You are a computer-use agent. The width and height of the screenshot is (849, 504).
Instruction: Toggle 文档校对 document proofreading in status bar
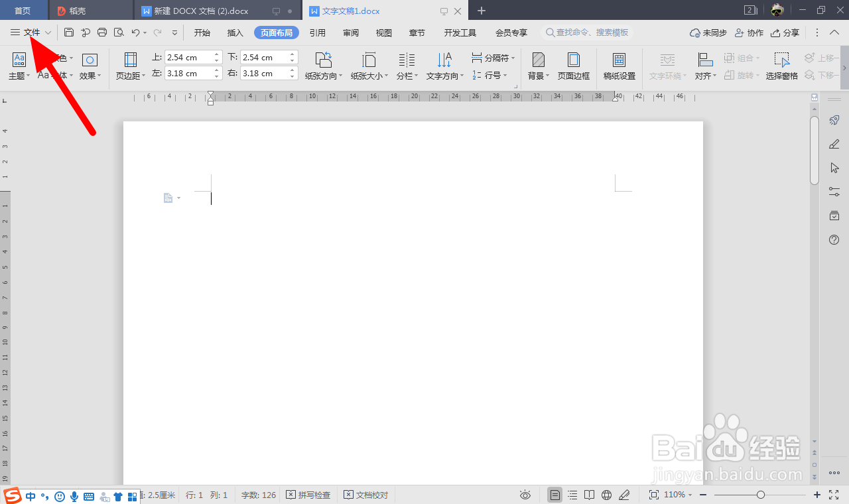366,495
